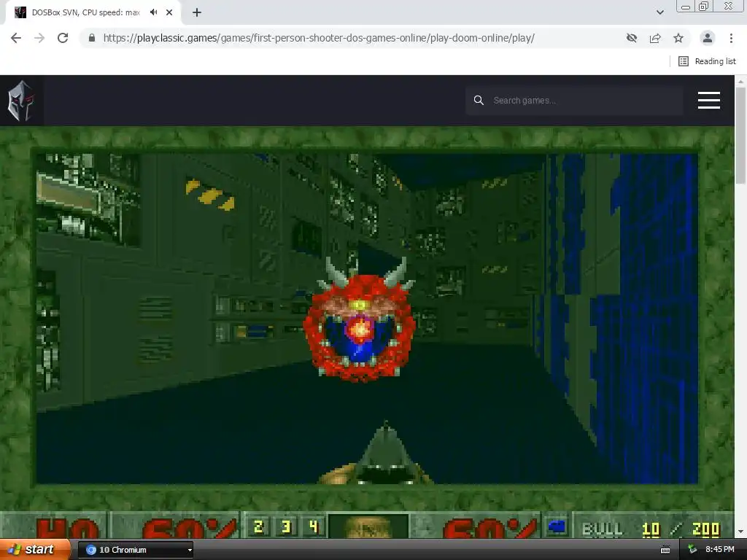Select the playclassic.games URL in the address bar
Screen dimensions: 747x560
click(319, 38)
